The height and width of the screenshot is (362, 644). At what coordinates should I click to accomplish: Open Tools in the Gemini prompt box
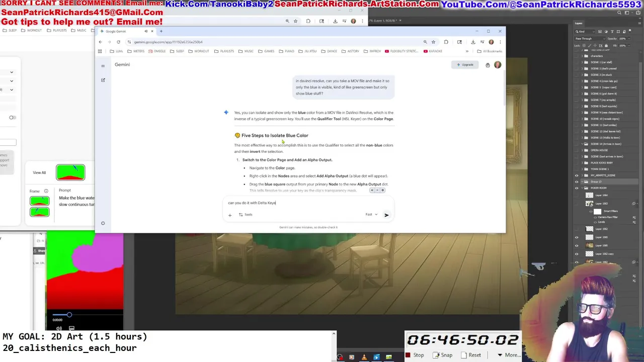pyautogui.click(x=246, y=215)
